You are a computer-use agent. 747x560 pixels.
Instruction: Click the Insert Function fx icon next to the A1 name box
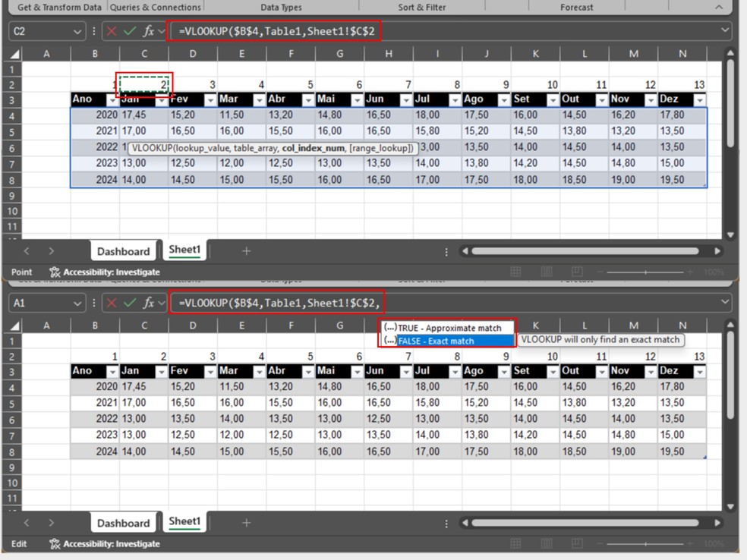click(x=149, y=303)
